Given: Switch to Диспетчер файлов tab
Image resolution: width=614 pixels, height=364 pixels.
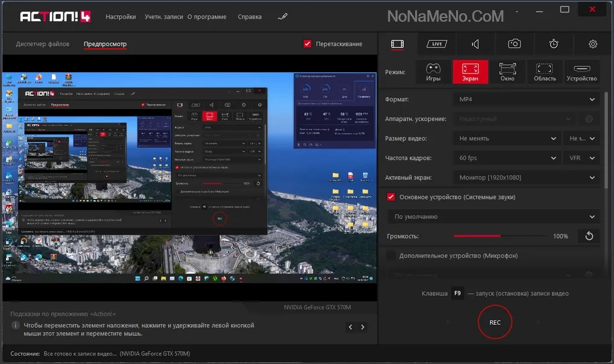Looking at the screenshot, I should coord(43,44).
